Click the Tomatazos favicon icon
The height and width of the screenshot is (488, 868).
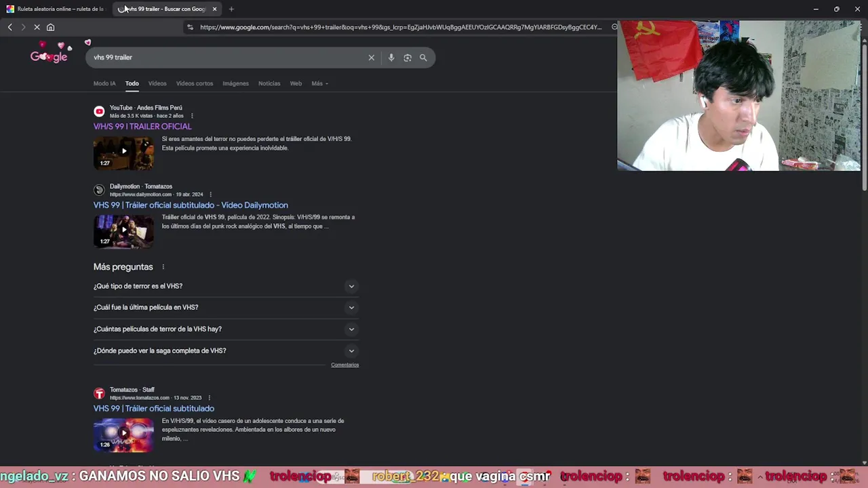coord(99,394)
